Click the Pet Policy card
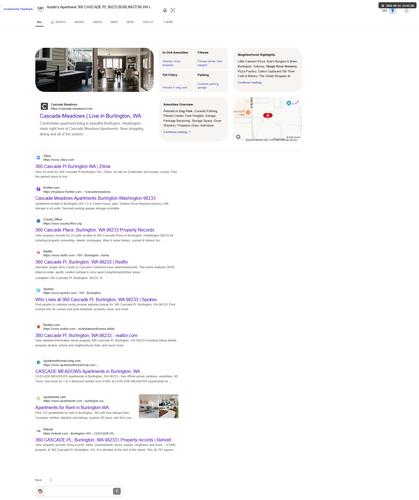 (176, 81)
